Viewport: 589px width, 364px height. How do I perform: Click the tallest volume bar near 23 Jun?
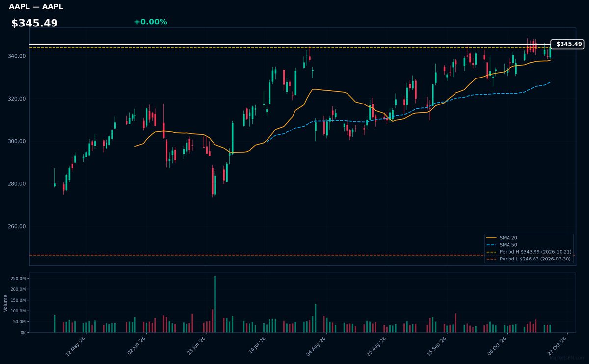point(215,304)
